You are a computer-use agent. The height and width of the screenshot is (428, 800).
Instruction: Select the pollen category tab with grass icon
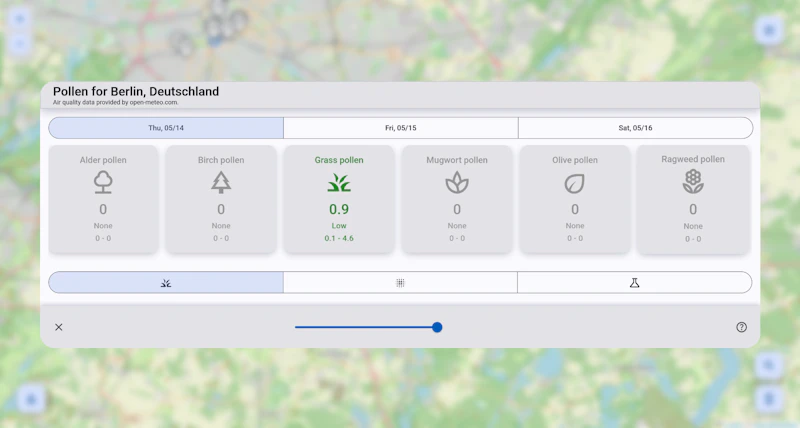click(166, 283)
